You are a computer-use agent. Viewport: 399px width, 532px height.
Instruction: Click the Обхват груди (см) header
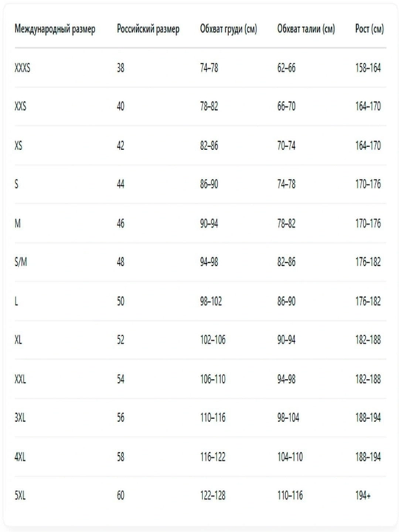coord(228,29)
